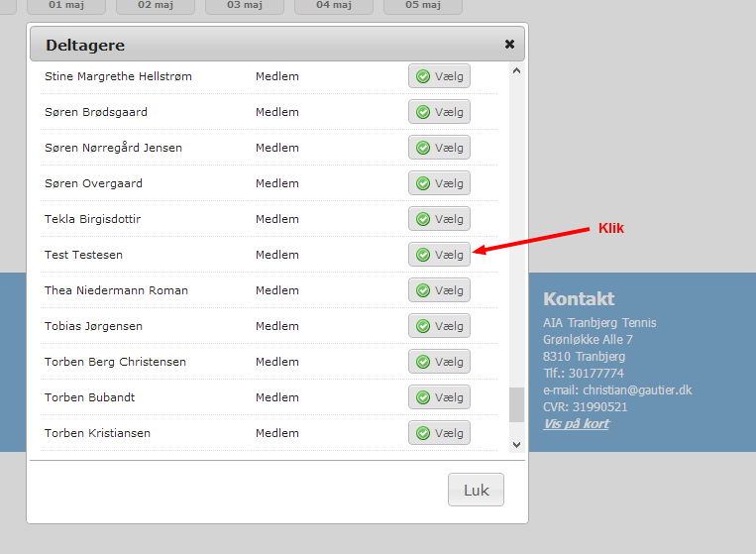756x554 pixels.
Task: Click Vælg for Søren Brødsgaard
Action: (439, 112)
